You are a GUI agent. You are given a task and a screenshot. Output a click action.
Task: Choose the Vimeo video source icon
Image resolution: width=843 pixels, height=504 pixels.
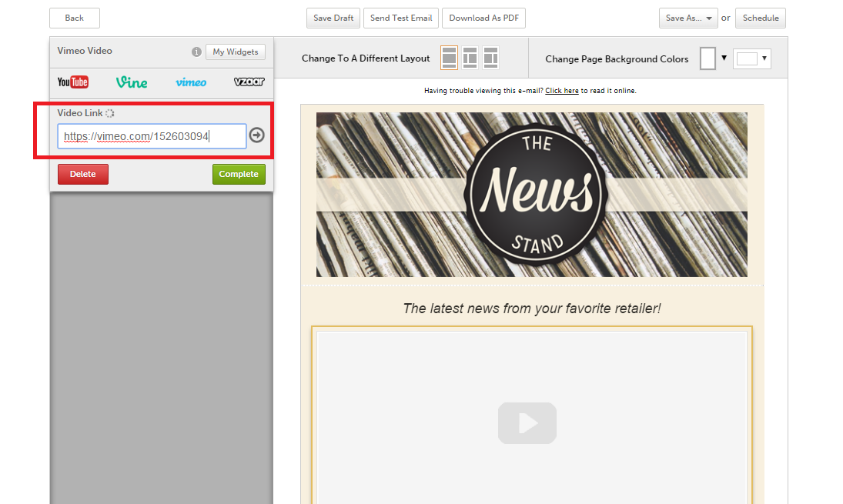(191, 82)
